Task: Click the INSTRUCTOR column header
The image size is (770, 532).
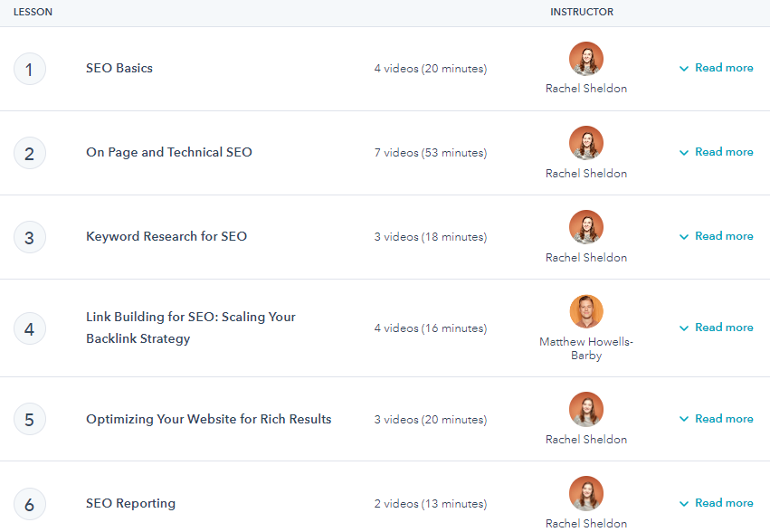Action: [x=582, y=12]
